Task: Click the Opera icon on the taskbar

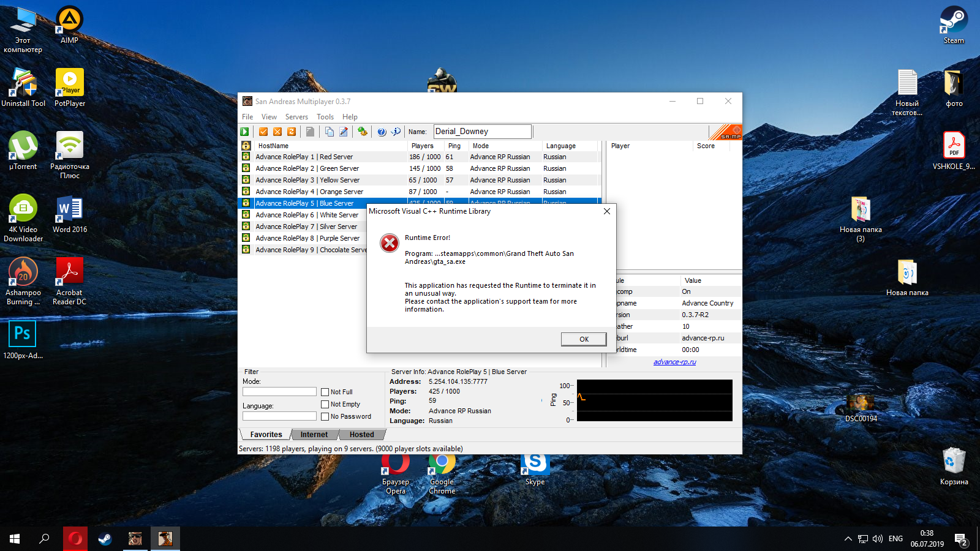Action: pyautogui.click(x=75, y=539)
